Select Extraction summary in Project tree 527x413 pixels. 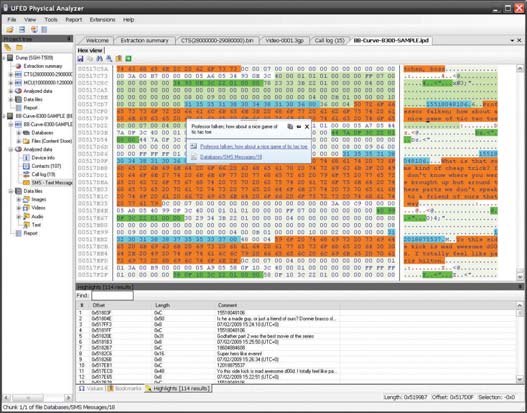43,66
